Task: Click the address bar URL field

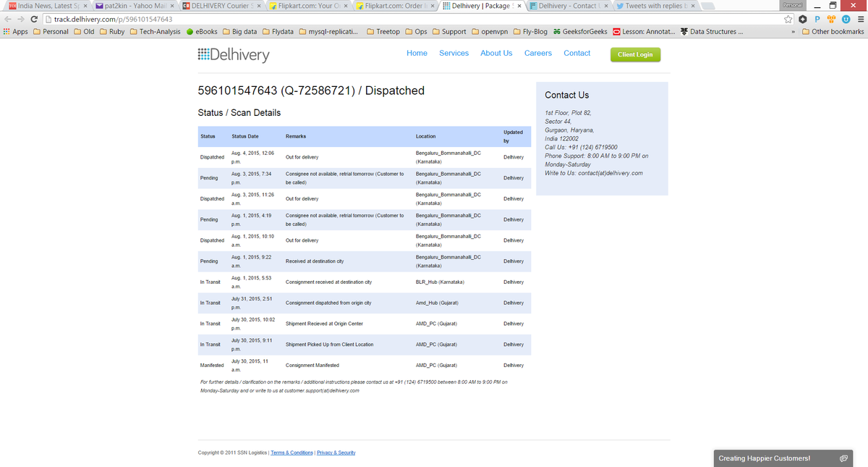Action: coord(412,20)
